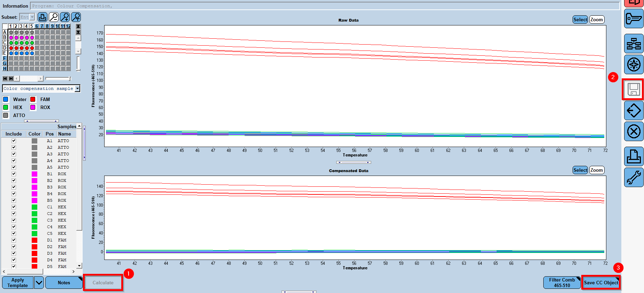
Task: Click the Apply Template button
Action: (x=18, y=283)
